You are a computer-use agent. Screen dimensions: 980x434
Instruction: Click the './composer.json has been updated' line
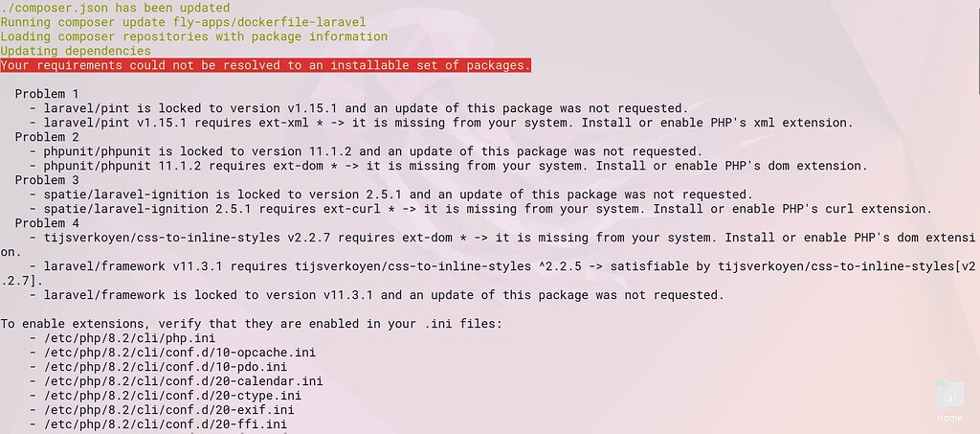(115, 8)
